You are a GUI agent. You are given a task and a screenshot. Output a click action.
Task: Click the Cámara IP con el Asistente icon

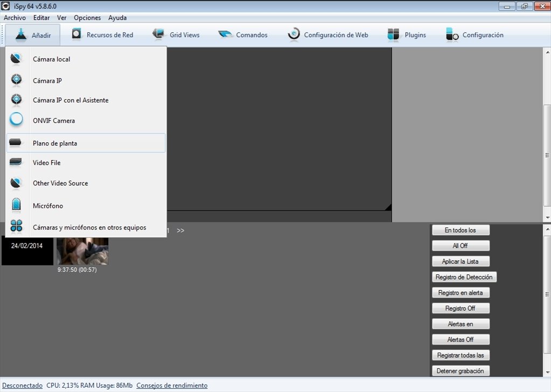click(x=16, y=100)
